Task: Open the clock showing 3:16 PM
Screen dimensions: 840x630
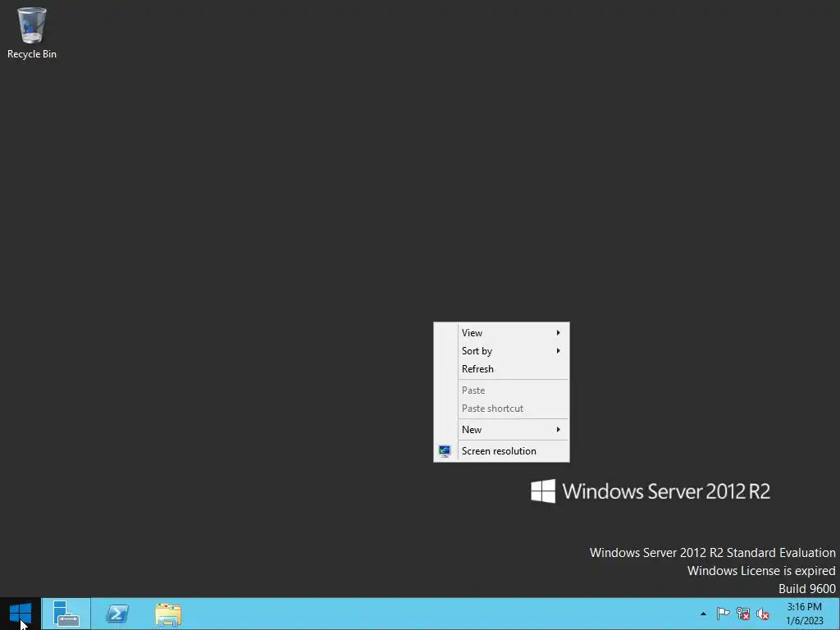Action: [804, 614]
